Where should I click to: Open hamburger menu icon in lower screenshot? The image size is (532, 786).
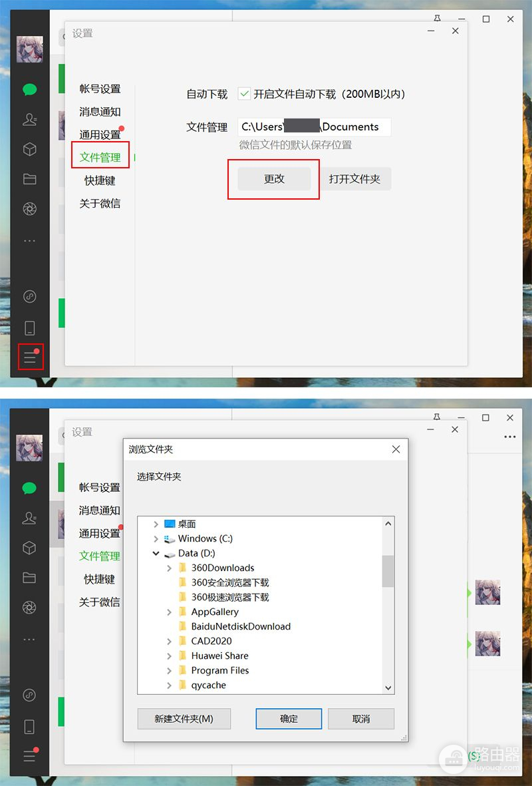(29, 756)
